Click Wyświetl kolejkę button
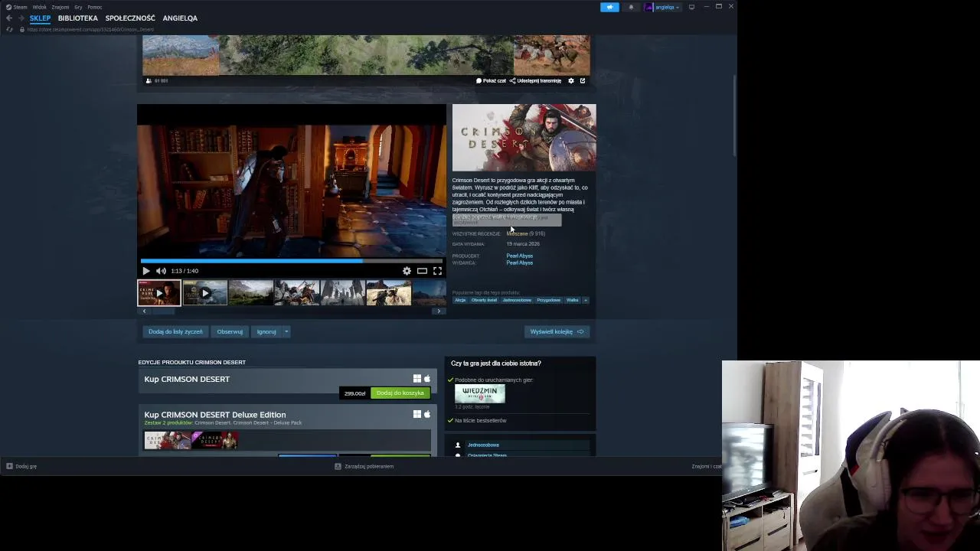This screenshot has width=980, height=551. pos(557,332)
